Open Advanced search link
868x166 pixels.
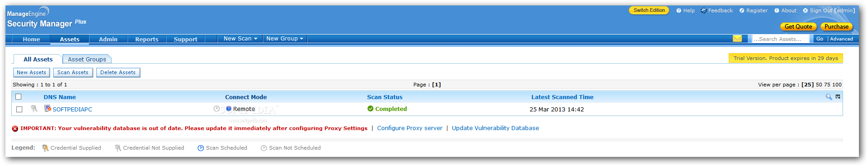[841, 39]
